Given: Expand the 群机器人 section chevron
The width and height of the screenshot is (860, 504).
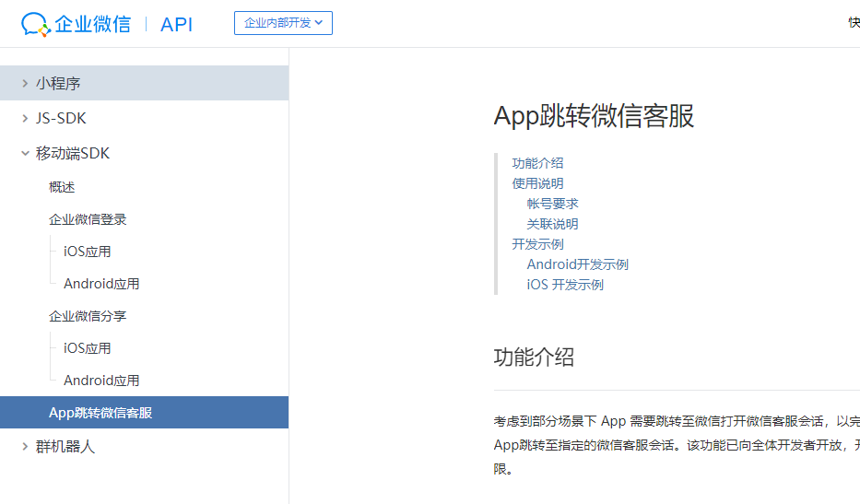Looking at the screenshot, I should (x=25, y=447).
